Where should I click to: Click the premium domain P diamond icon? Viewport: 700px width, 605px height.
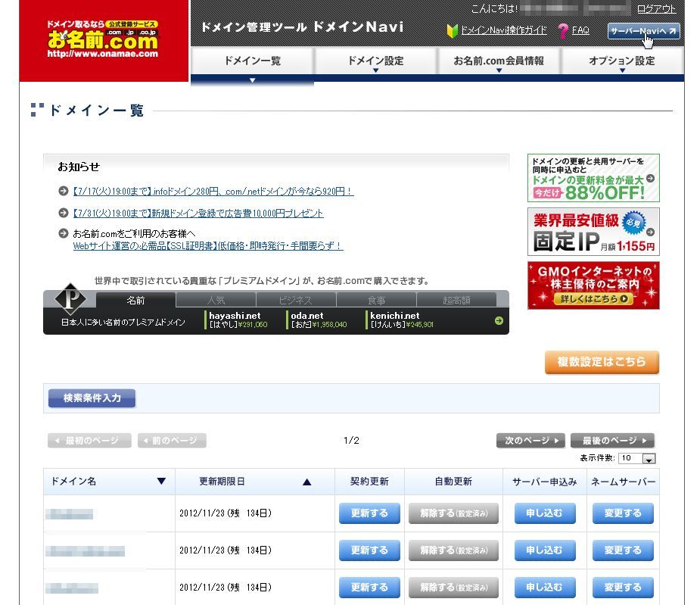[70, 298]
